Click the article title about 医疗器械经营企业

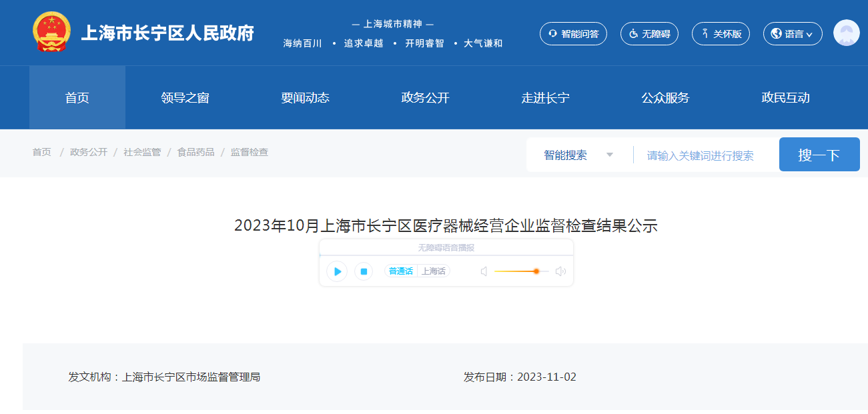446,225
